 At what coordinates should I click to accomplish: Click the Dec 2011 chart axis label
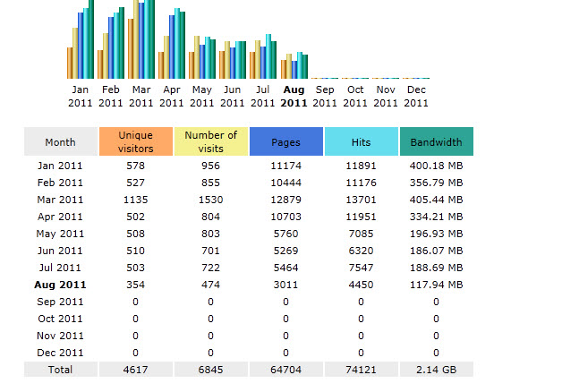pyautogui.click(x=416, y=96)
